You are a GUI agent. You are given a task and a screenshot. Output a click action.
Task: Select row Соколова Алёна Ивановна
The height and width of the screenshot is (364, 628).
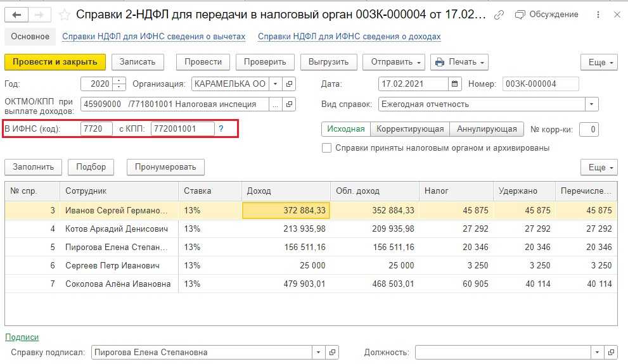[311, 284]
